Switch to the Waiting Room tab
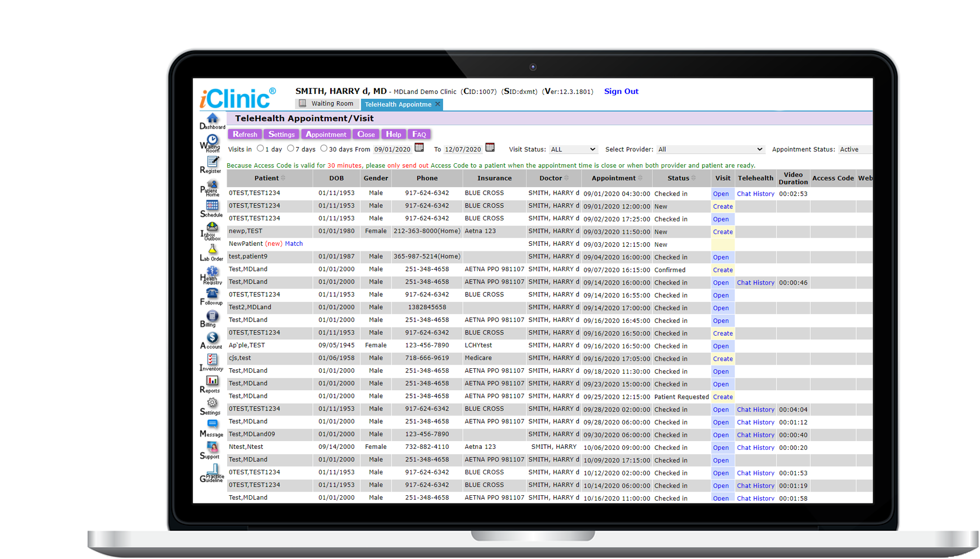Viewport: 980px width, 559px height. point(327,104)
